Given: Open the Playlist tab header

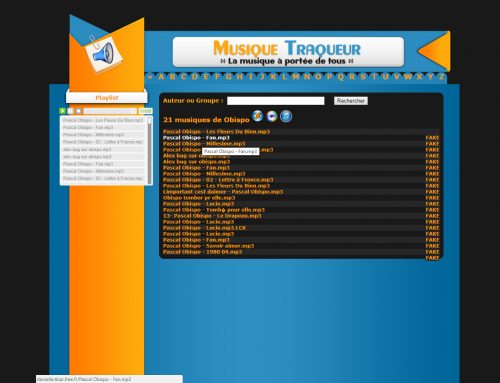Looking at the screenshot, I should pyautogui.click(x=107, y=98).
